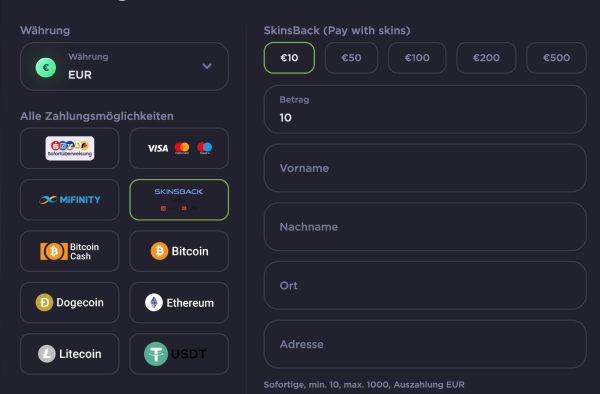Click into the Adresse field
Viewport: 600px width, 394px height.
[425, 344]
